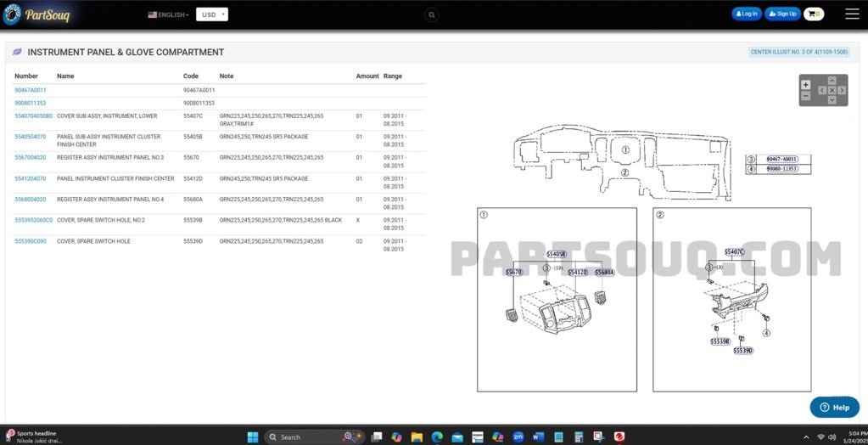Open the hamburger menu

click(852, 14)
